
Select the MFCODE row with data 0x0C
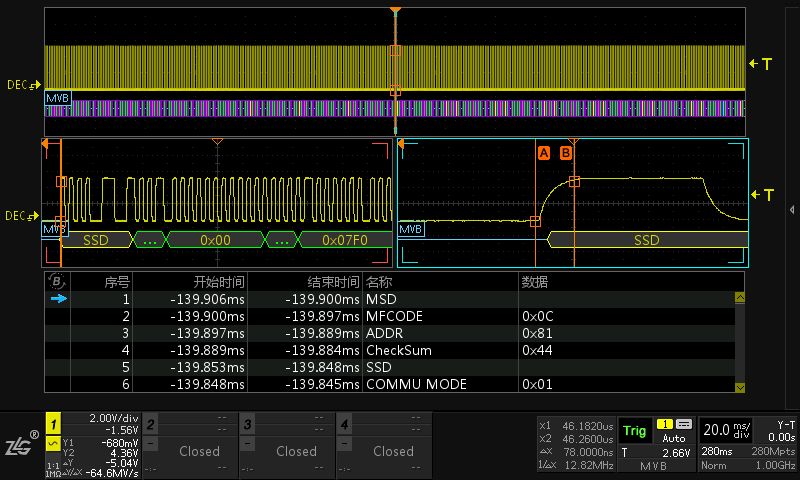point(390,316)
